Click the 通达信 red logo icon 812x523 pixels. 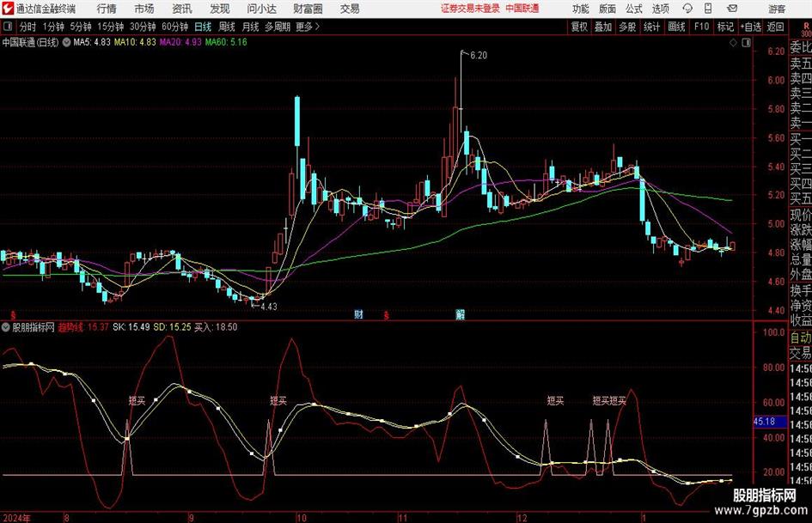click(8, 9)
